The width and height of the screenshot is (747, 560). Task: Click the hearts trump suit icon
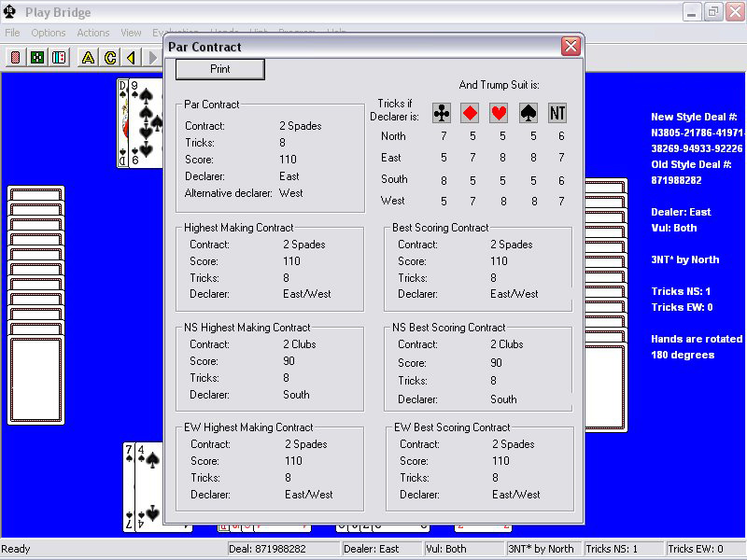pos(500,113)
